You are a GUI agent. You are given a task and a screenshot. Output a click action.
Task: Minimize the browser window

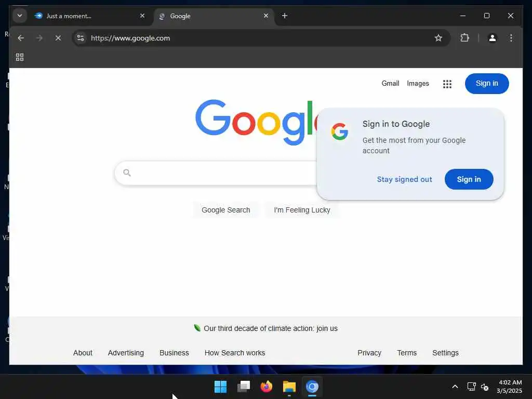(463, 16)
